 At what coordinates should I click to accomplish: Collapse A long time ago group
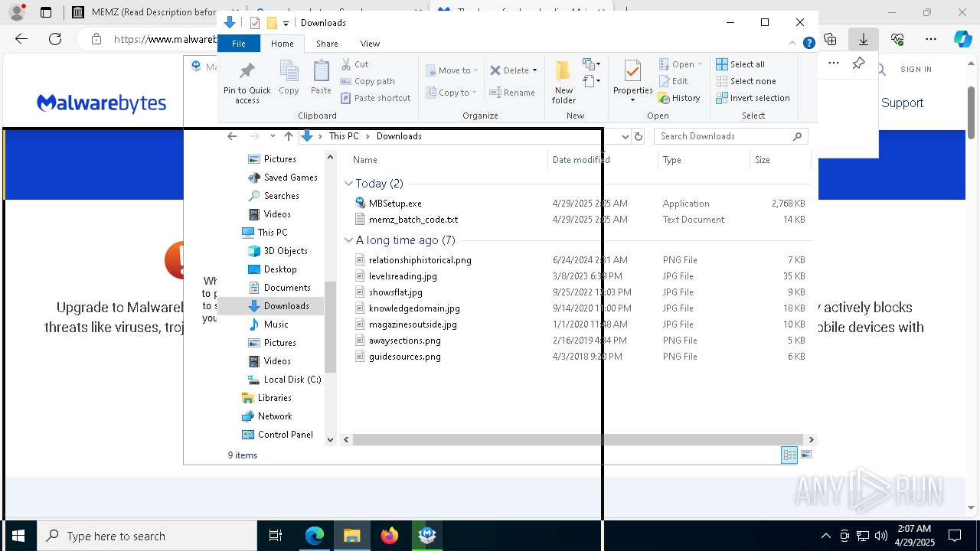tap(349, 240)
